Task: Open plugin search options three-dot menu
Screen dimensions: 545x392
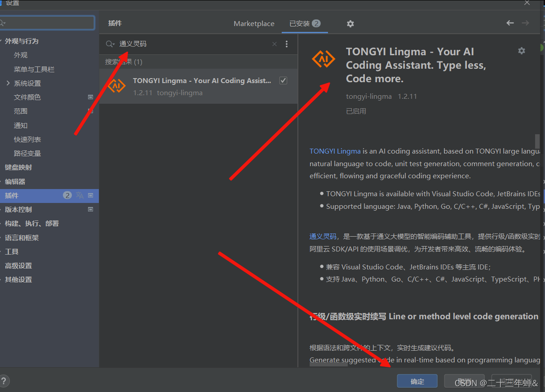Action: pyautogui.click(x=287, y=44)
